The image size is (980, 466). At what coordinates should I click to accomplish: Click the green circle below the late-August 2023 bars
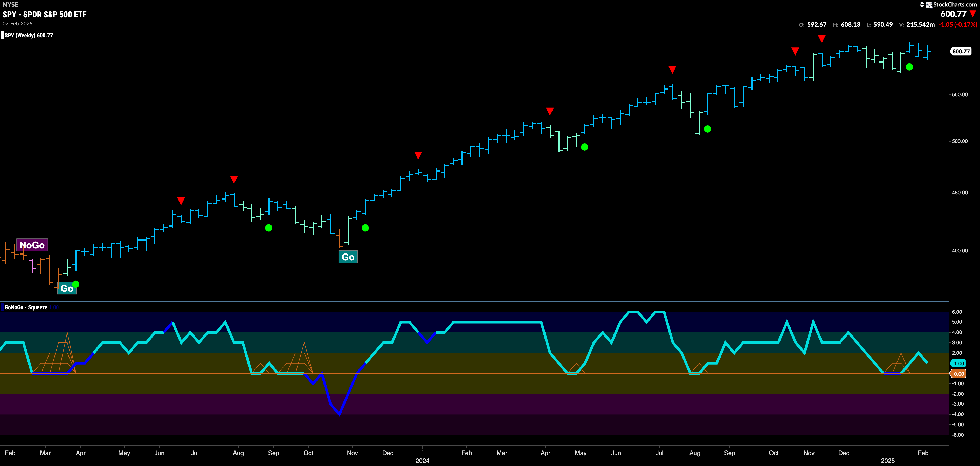pyautogui.click(x=268, y=228)
